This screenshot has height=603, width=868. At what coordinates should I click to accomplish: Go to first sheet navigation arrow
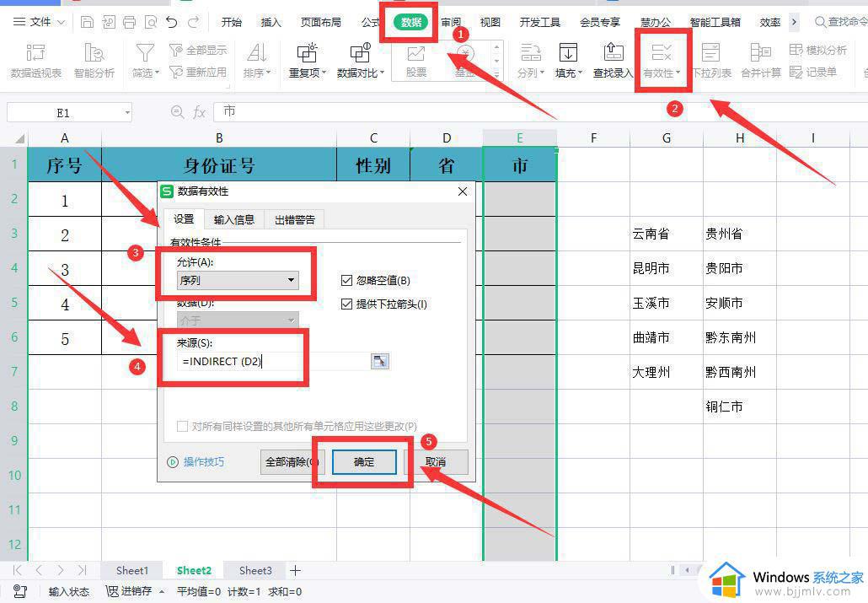pos(17,570)
